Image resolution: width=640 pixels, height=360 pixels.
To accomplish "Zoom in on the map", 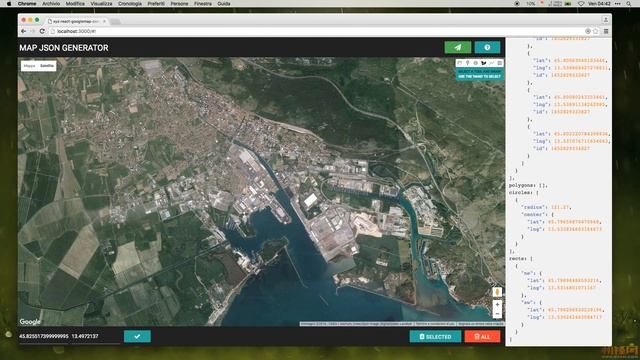I will [x=497, y=304].
